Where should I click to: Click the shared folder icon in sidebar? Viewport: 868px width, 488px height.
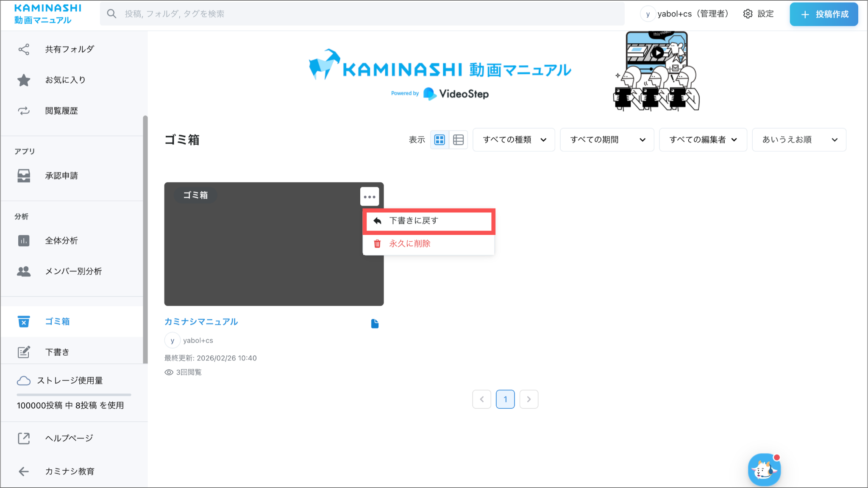click(x=24, y=49)
